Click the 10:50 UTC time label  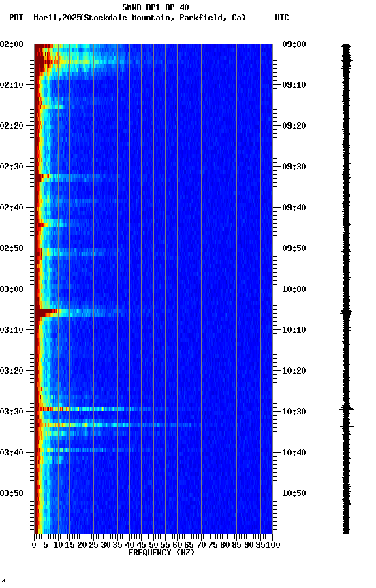pos(294,493)
